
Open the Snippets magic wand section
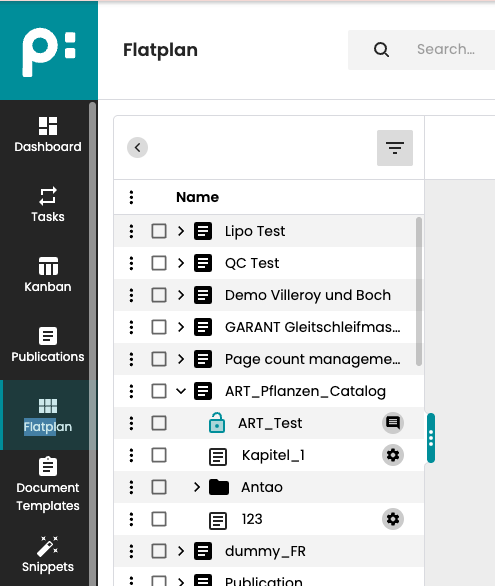48,555
